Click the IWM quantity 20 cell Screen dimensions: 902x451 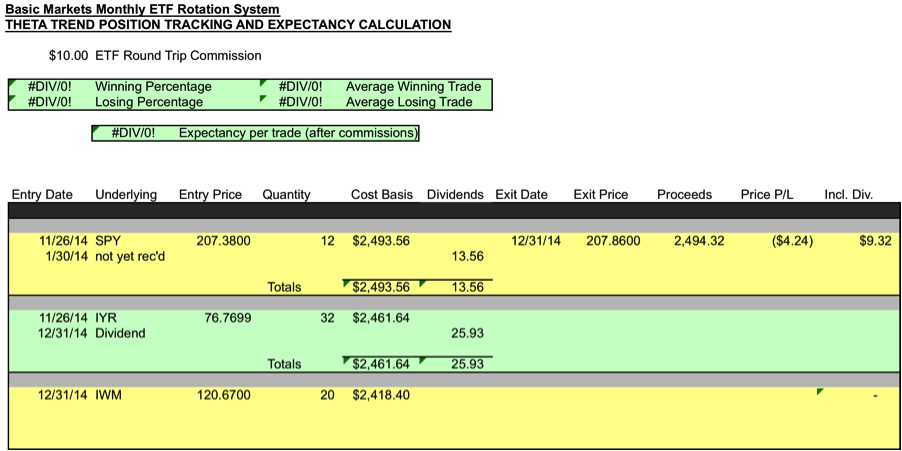[327, 395]
